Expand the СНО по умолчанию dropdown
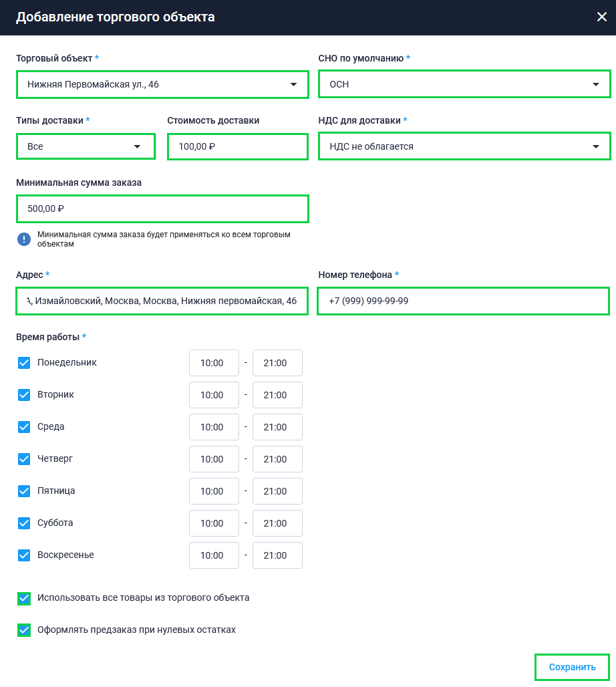Screen dimensions: 616x687 (x=464, y=85)
